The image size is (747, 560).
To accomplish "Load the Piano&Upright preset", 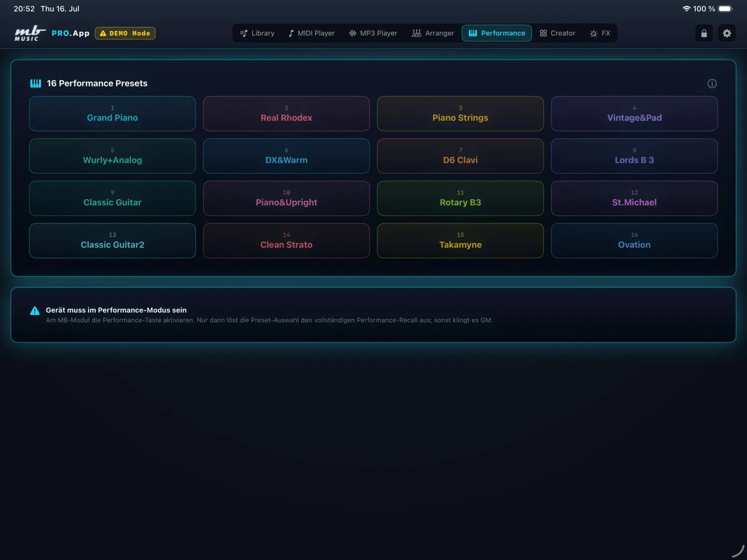I will coord(286,198).
